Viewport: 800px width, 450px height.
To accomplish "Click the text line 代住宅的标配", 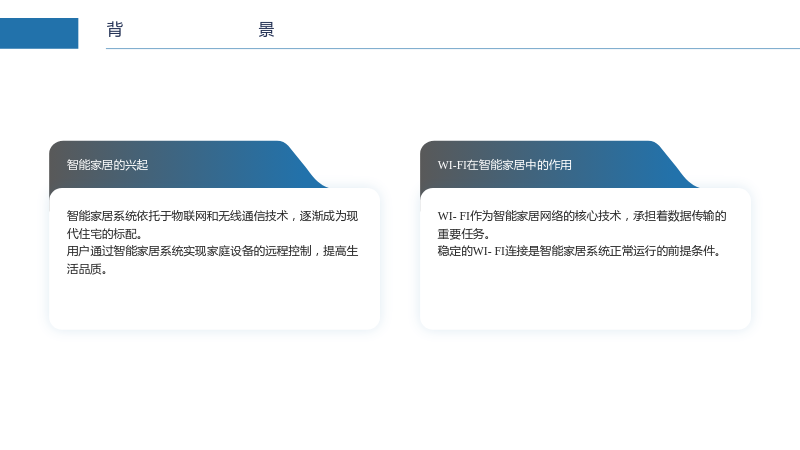I will click(x=105, y=234).
